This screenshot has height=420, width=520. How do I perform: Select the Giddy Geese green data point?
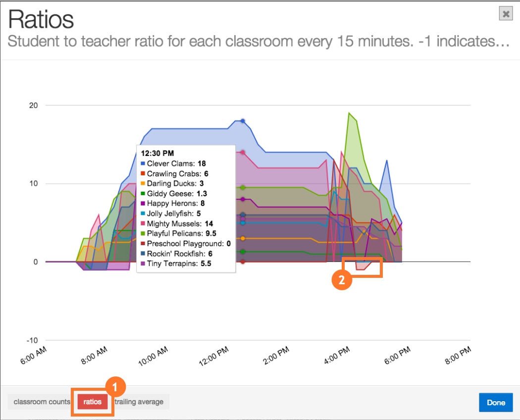(x=243, y=252)
